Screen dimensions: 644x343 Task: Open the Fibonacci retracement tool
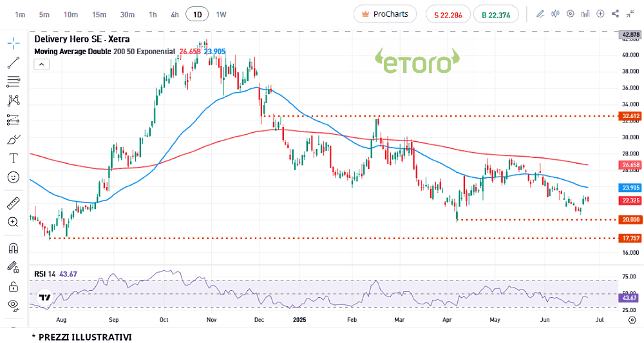[14, 81]
